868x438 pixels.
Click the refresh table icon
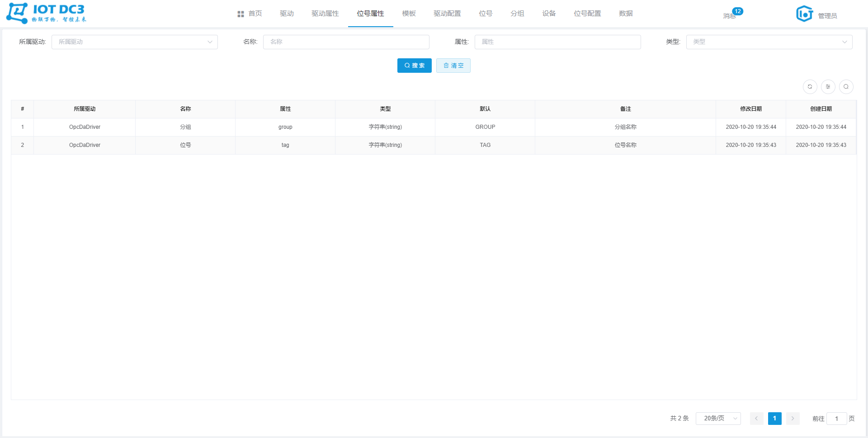tap(810, 87)
